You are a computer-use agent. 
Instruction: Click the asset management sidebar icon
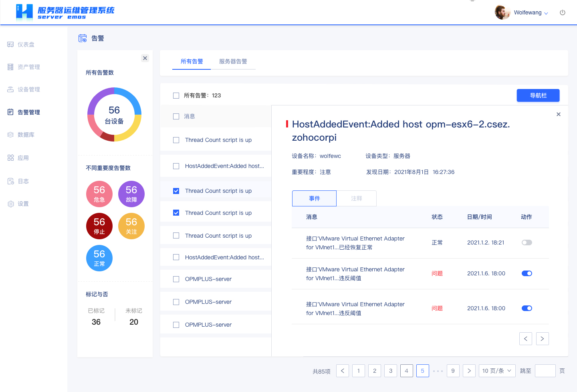tap(10, 67)
